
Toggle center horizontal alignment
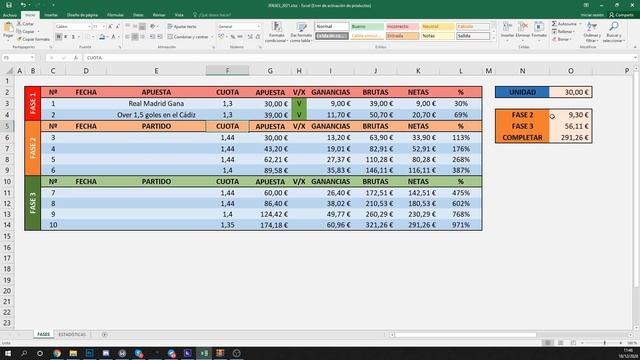pos(135,37)
